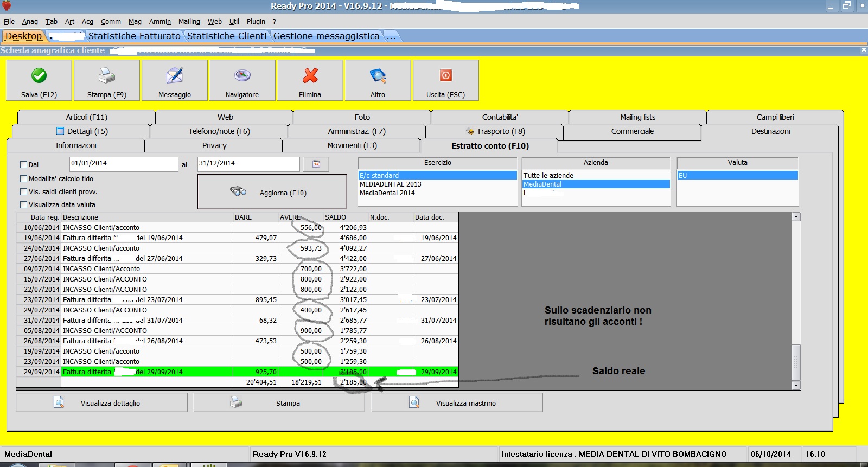
Task: Click the Desktop button
Action: [x=23, y=36]
